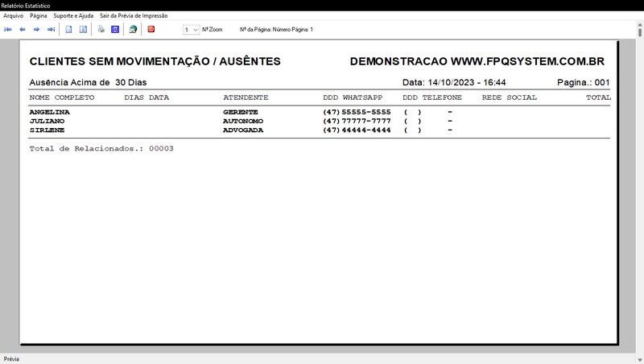644x364 pixels.
Task: Select the name SIRLENE in report
Action: tap(47, 130)
